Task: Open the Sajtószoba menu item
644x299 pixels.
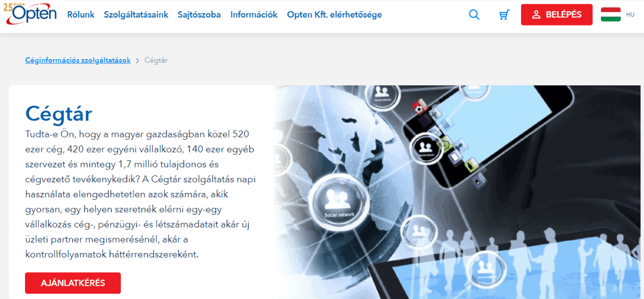Action: coord(199,15)
